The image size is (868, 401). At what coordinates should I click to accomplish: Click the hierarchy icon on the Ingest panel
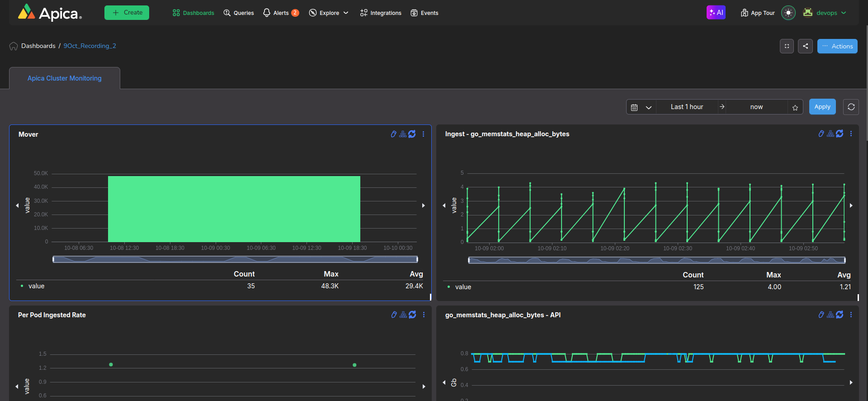[x=830, y=134]
